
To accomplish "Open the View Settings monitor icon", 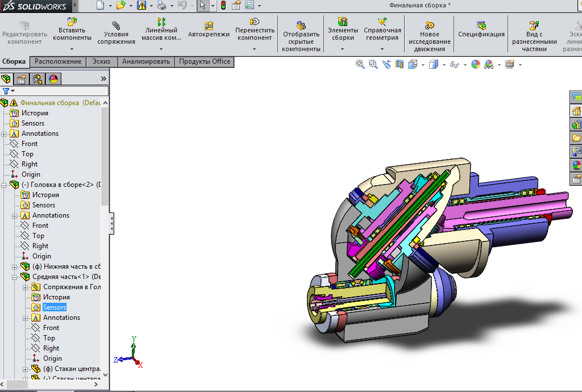I will pyautogui.click(x=510, y=64).
